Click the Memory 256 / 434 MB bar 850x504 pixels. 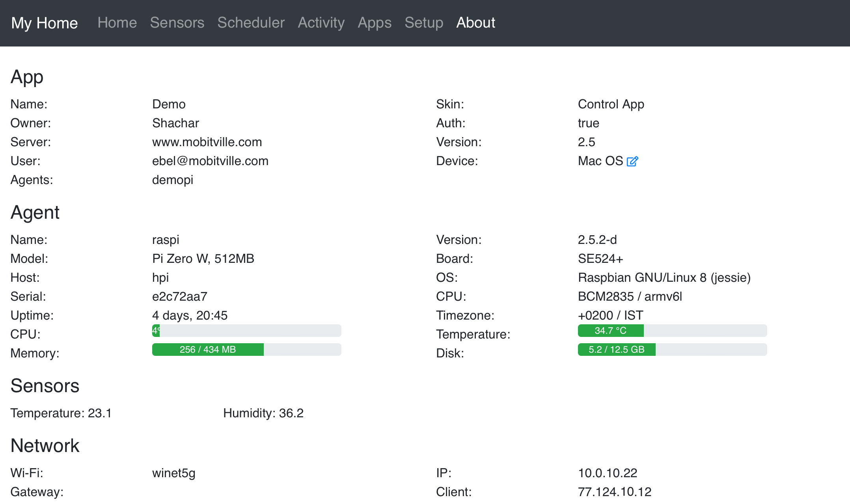tap(208, 350)
